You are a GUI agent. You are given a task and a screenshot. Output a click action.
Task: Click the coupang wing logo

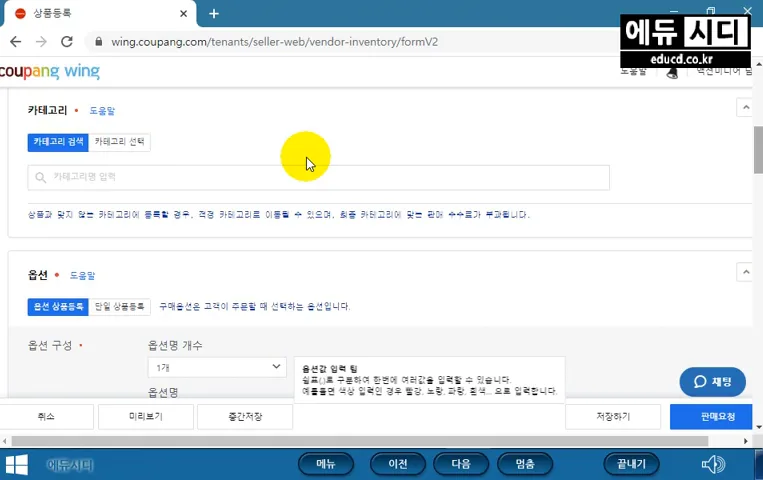coord(50,72)
